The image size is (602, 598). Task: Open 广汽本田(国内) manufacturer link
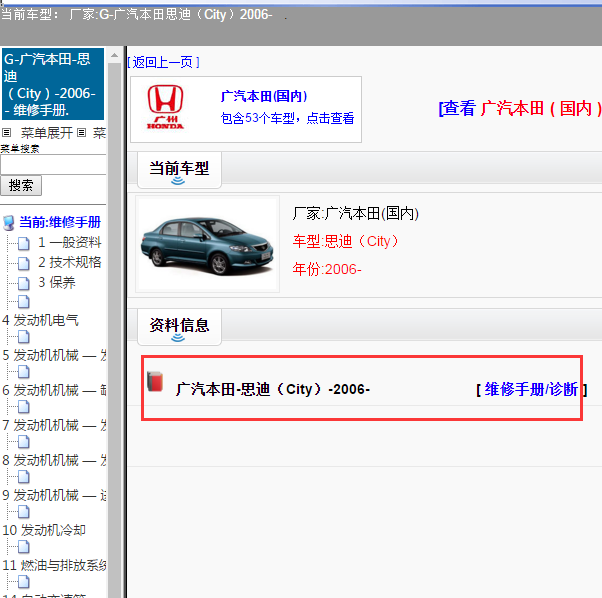pyautogui.click(x=264, y=96)
